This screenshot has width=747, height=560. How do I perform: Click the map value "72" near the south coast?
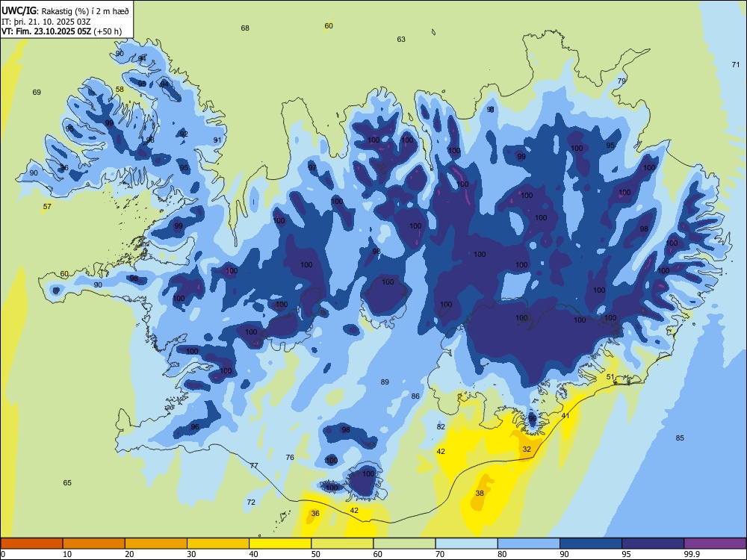coord(251,502)
